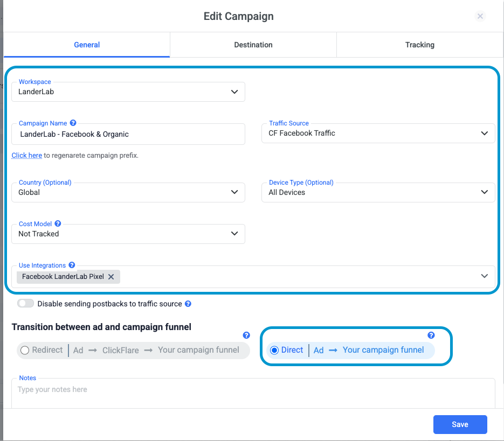
Task: Open the Workspace dropdown
Action: tap(128, 92)
